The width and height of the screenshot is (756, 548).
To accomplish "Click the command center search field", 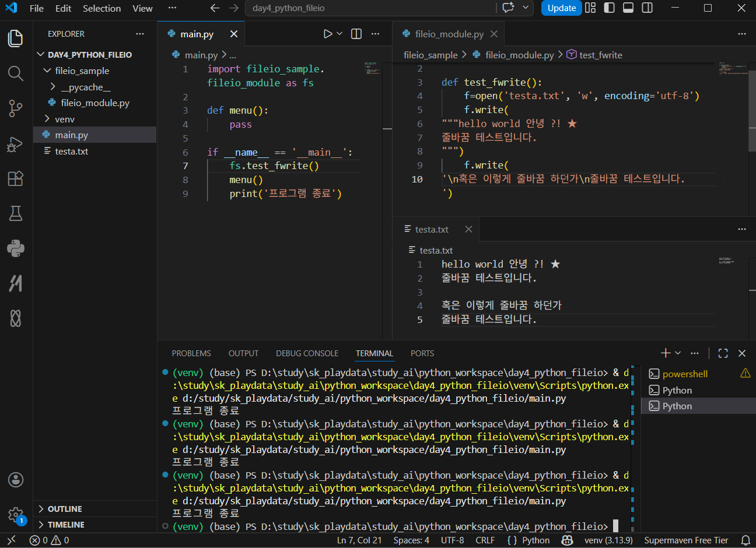I will point(371,8).
